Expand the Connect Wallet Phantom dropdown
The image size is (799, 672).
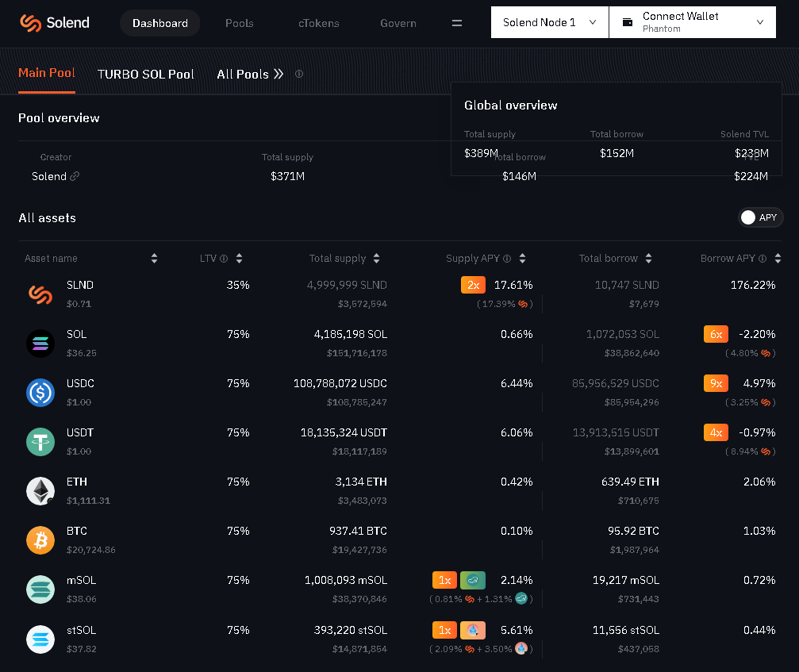[693, 22]
